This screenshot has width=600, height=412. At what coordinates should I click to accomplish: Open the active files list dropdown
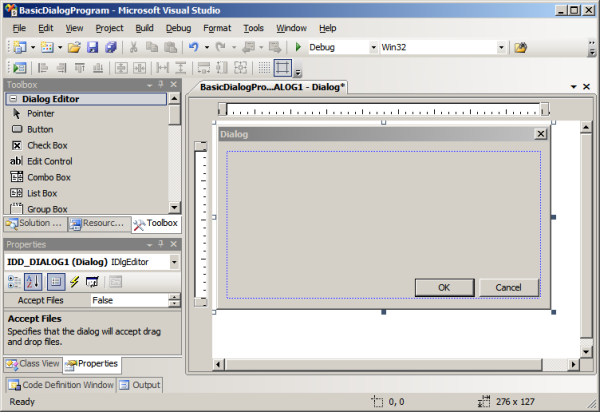tap(574, 87)
